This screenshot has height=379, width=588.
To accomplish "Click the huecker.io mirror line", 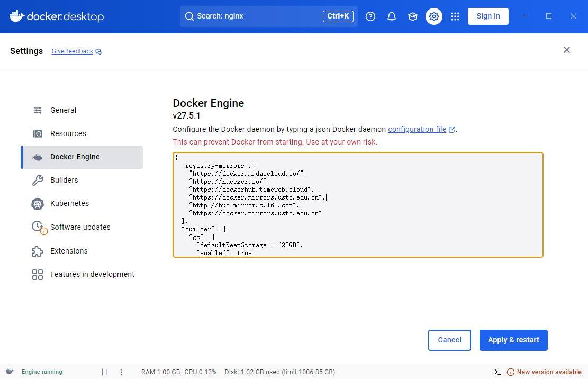I will tap(229, 182).
